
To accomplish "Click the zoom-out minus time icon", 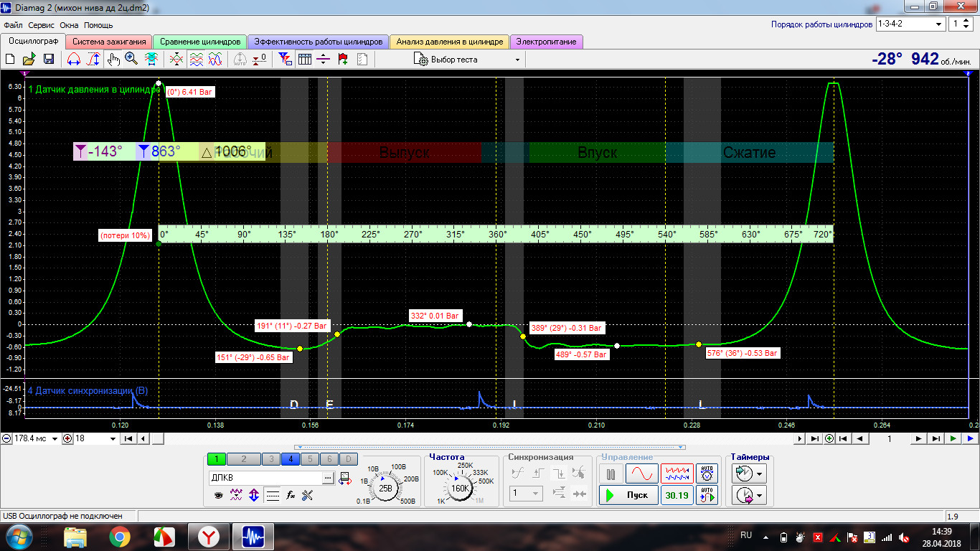I will [6, 438].
